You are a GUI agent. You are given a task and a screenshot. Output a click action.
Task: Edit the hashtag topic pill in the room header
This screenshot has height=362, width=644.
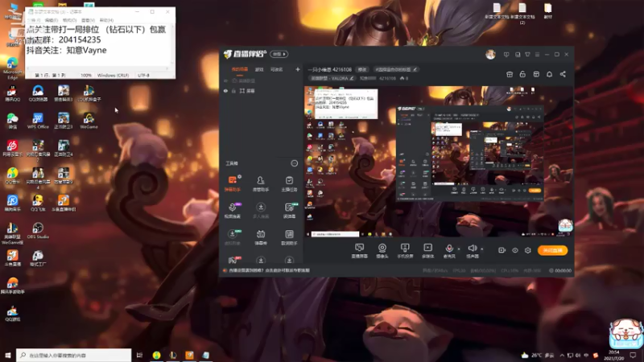click(x=396, y=69)
